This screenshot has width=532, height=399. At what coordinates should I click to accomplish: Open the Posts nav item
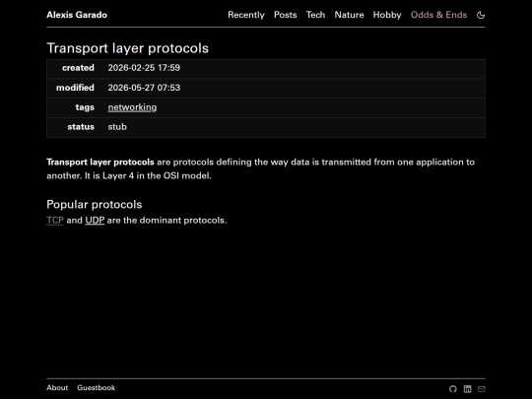(x=286, y=15)
